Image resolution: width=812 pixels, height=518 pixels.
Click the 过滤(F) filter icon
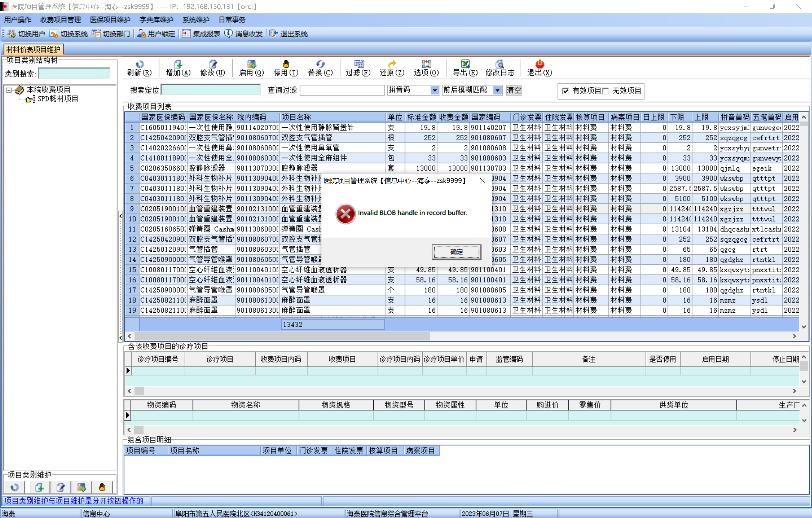coord(358,64)
